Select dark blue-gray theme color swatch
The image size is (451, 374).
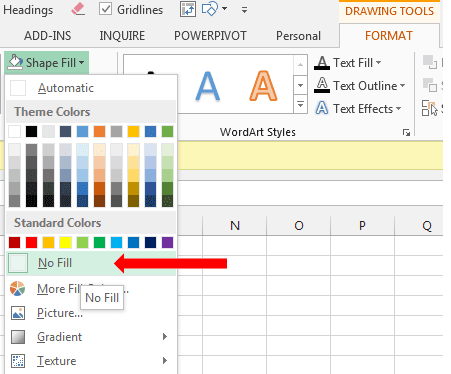pos(65,131)
